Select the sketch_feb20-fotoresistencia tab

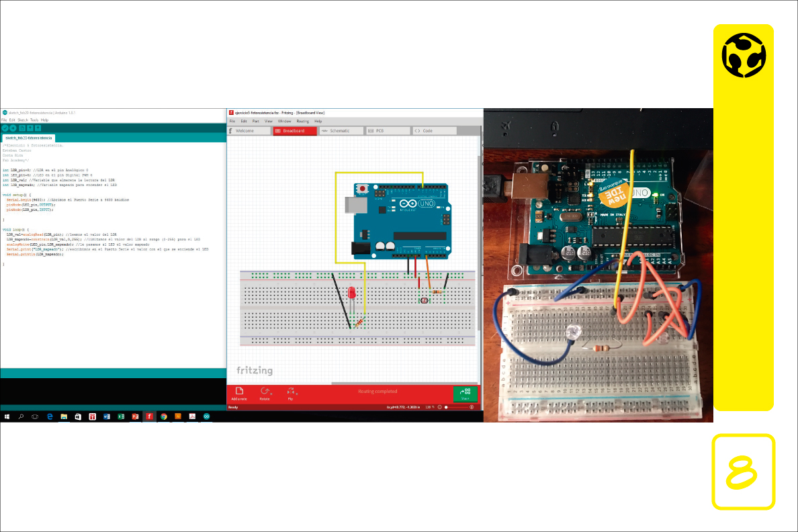(x=28, y=138)
